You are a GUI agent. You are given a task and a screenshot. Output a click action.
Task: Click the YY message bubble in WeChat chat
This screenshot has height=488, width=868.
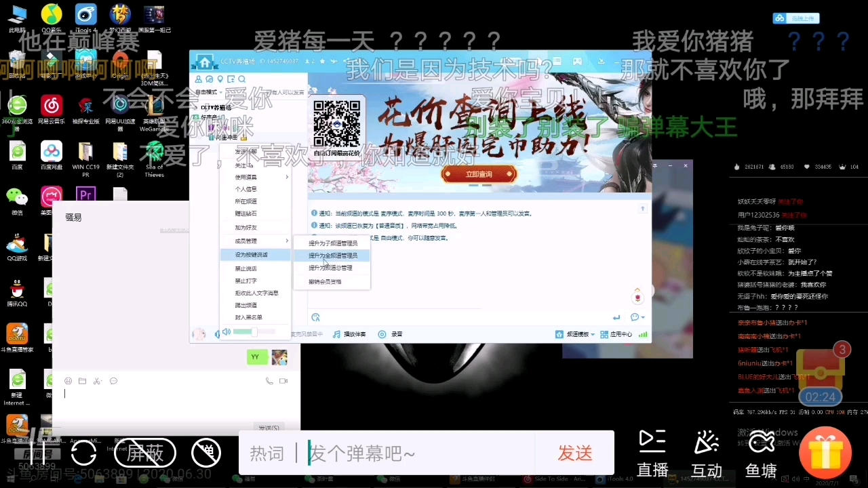(x=257, y=357)
